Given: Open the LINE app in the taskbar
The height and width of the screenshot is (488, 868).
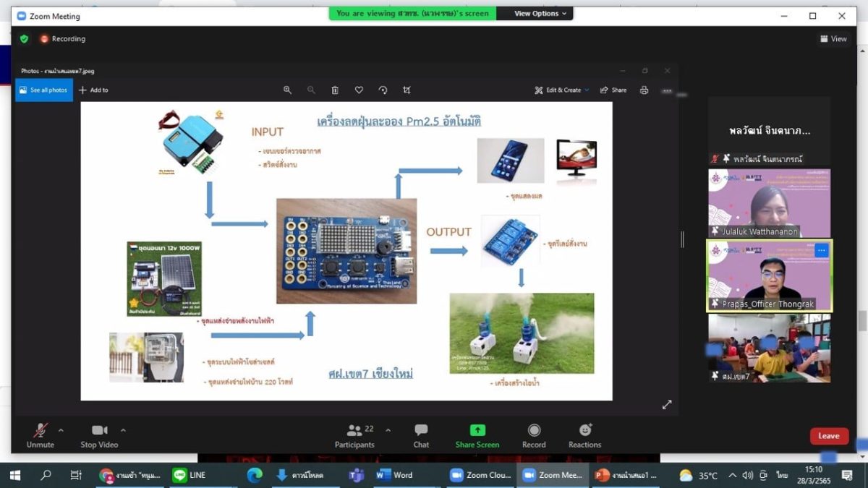Looking at the screenshot, I should click(190, 475).
